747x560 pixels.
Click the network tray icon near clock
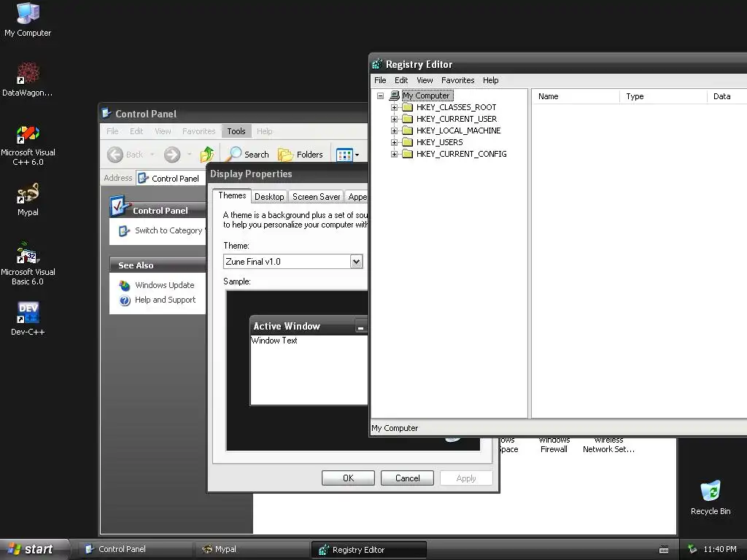(692, 549)
